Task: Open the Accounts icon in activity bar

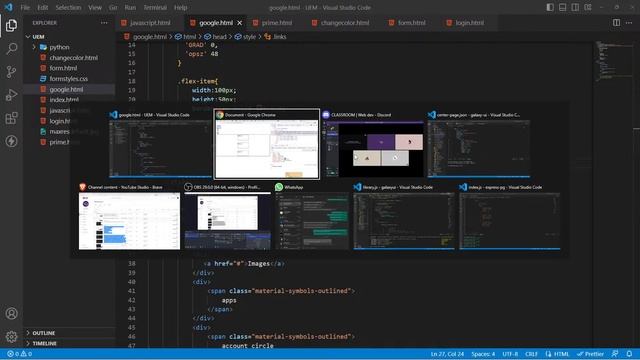Action: point(11,313)
